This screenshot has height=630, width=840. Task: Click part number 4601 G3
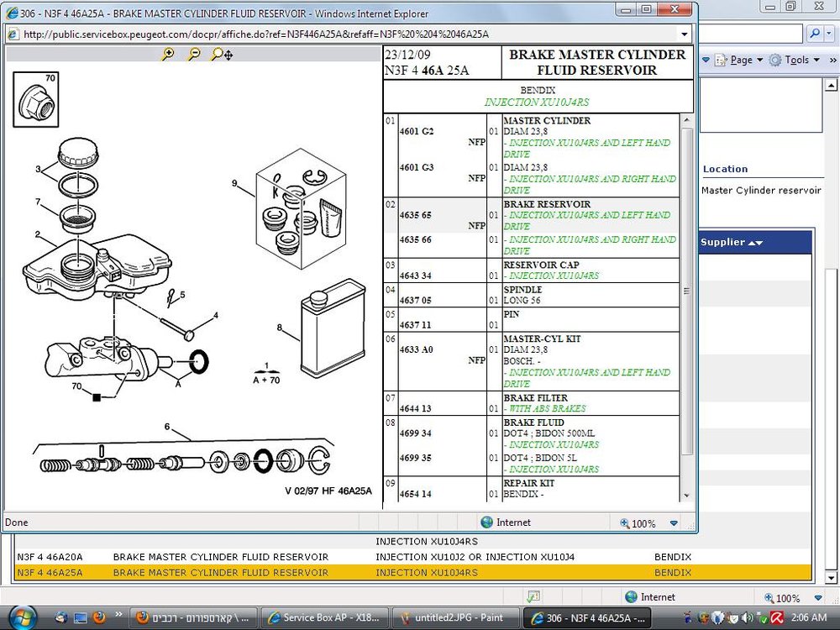[417, 167]
